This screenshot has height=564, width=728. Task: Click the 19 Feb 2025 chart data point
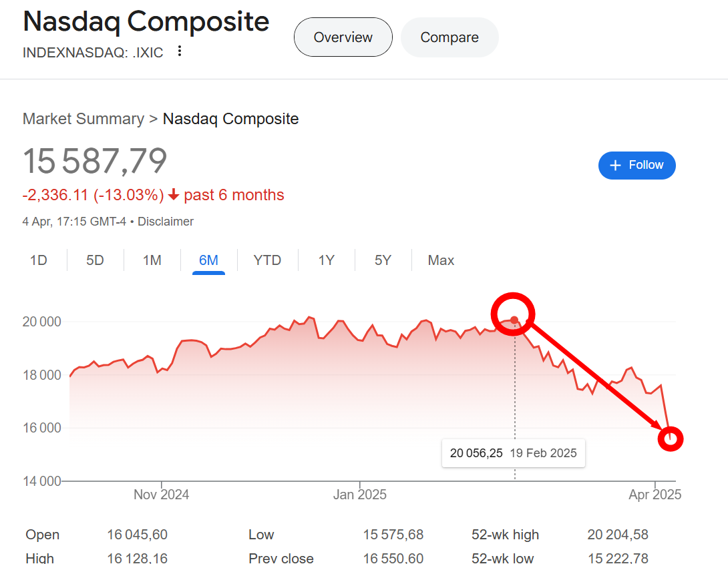(514, 320)
